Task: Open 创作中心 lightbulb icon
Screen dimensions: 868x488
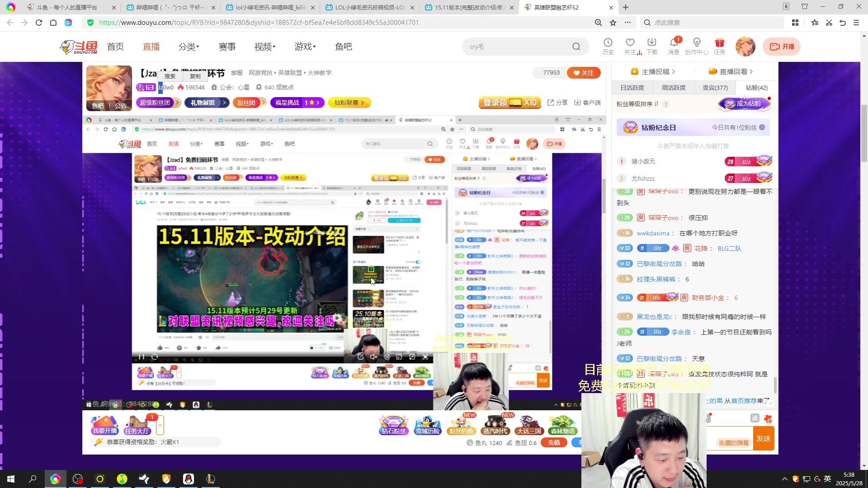Action: tap(697, 47)
